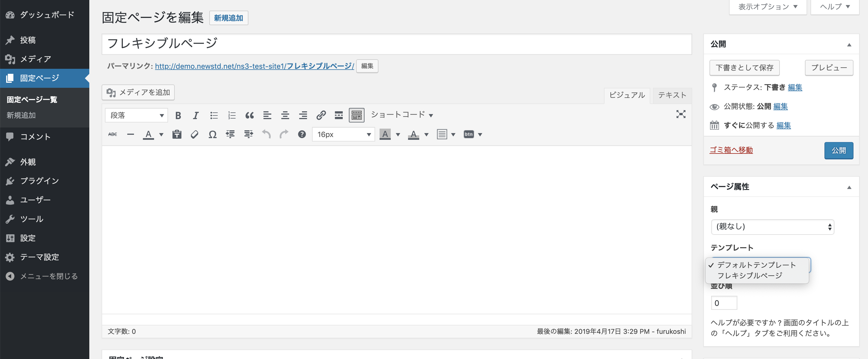
Task: Enter distraction-free fullscreen writing mode
Action: tap(681, 114)
